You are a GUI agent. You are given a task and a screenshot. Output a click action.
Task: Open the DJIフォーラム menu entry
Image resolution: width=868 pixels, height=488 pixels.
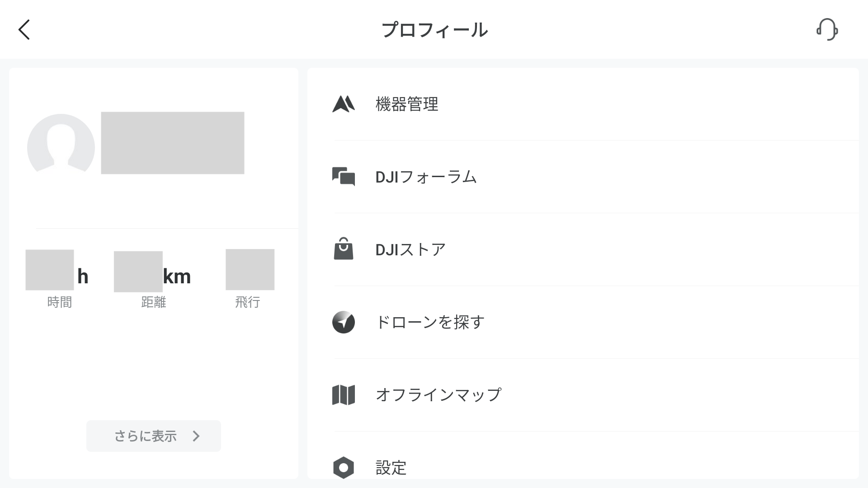[x=583, y=177]
